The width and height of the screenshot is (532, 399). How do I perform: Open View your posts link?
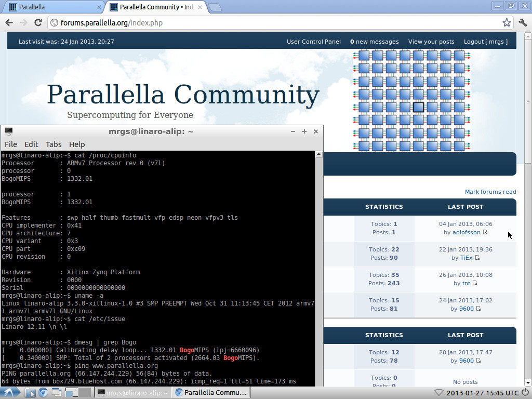[x=431, y=42]
